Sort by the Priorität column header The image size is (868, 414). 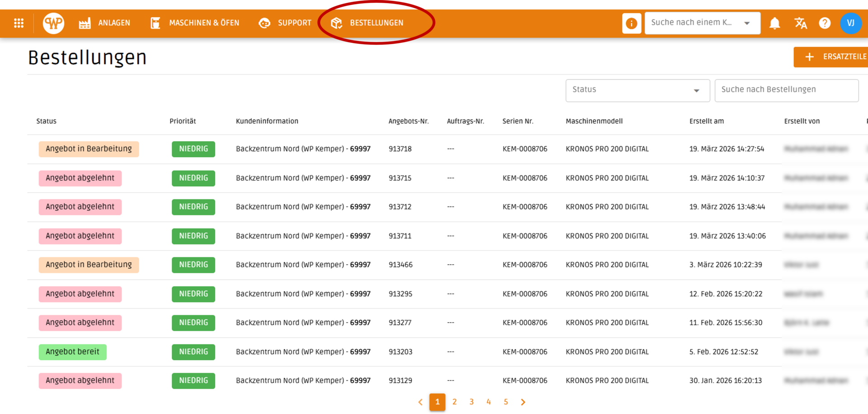183,121
